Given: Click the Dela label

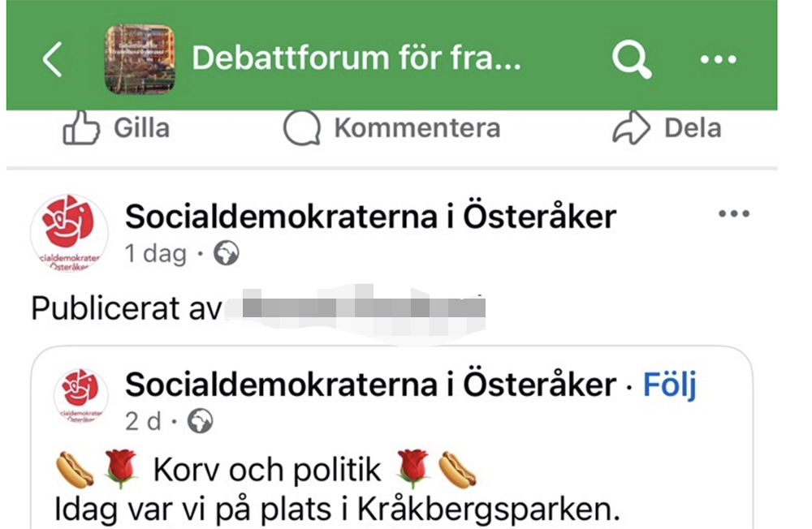Looking at the screenshot, I should [693, 128].
